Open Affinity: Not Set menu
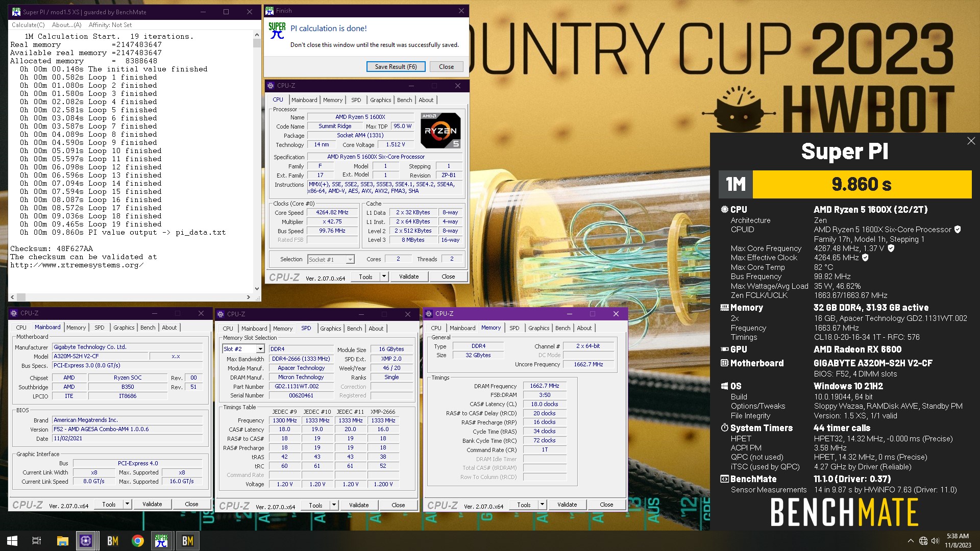980x551 pixels. click(x=110, y=25)
